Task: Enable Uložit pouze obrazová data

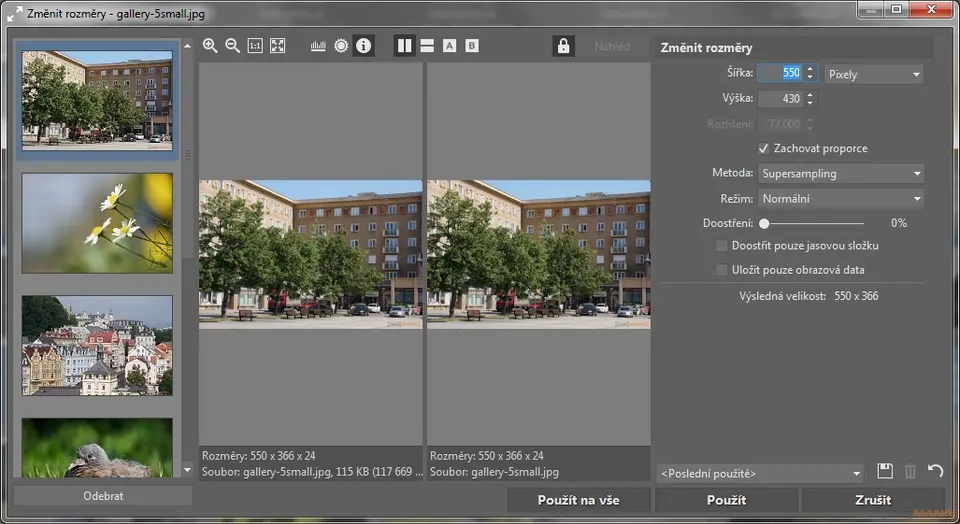Action: coord(722,270)
